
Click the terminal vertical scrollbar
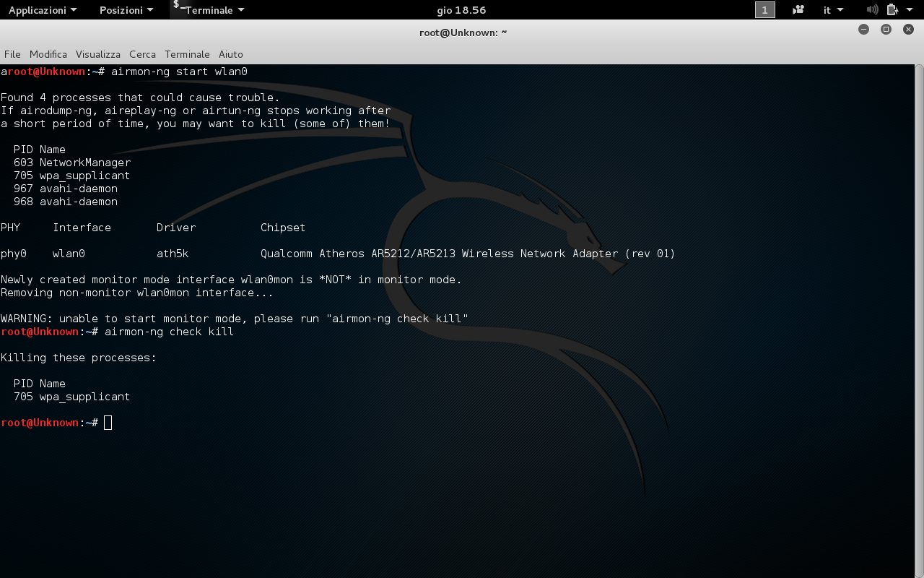pos(919,289)
